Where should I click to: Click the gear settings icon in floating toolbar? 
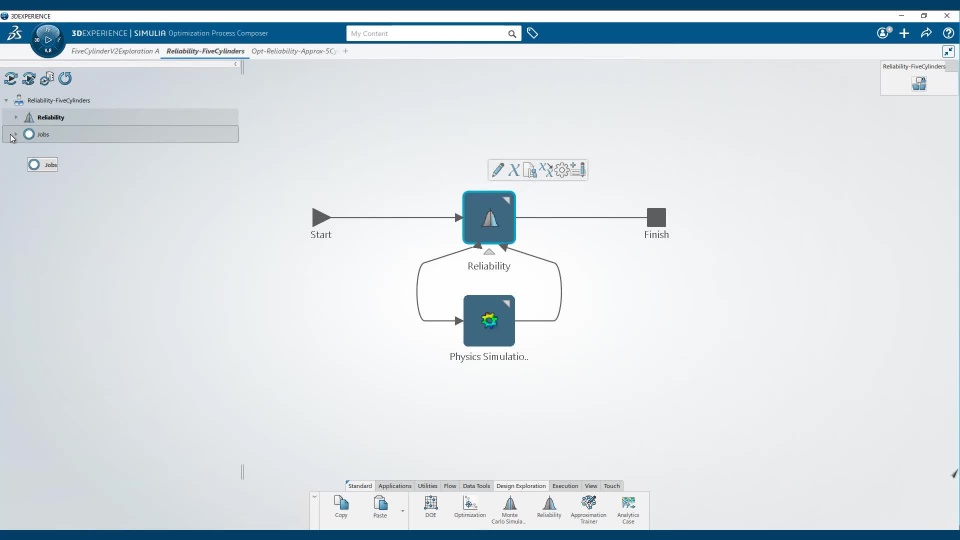pos(561,170)
